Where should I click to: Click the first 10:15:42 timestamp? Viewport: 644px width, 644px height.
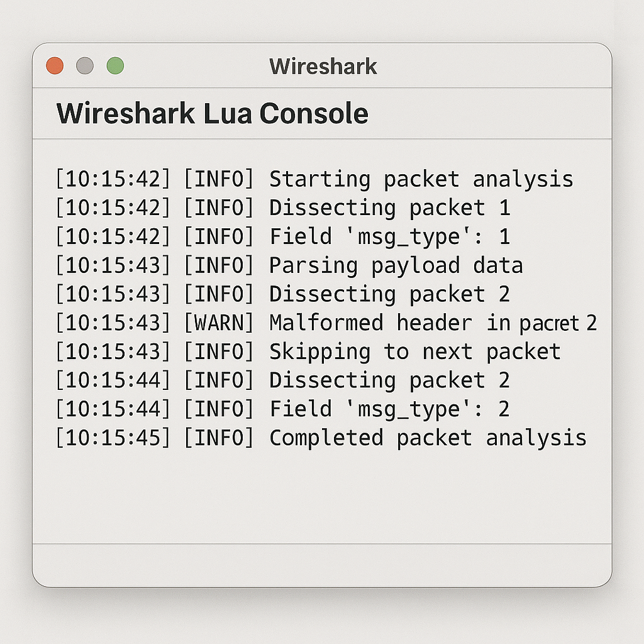pyautogui.click(x=113, y=179)
